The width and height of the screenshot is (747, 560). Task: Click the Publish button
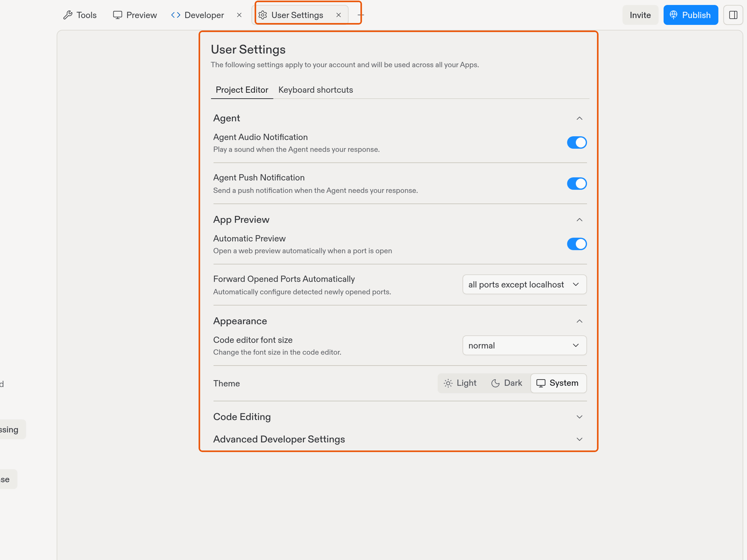(x=690, y=15)
